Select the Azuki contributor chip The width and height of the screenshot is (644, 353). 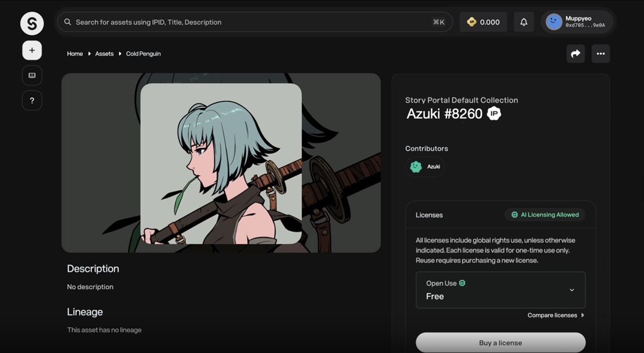tap(425, 167)
